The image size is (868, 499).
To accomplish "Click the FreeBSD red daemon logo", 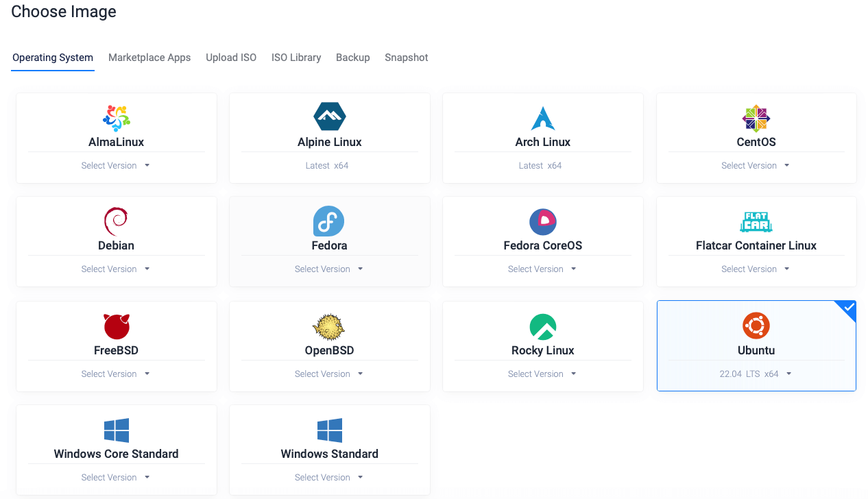I will (x=117, y=326).
